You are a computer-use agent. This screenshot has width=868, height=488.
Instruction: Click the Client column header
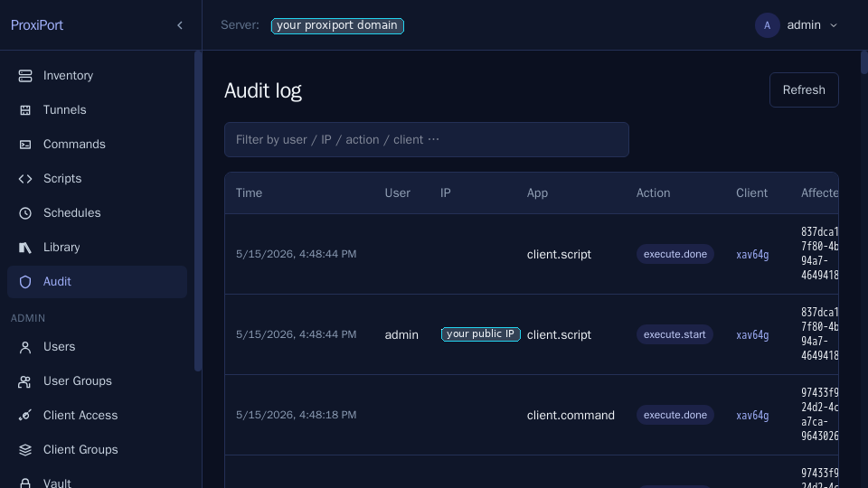point(751,193)
